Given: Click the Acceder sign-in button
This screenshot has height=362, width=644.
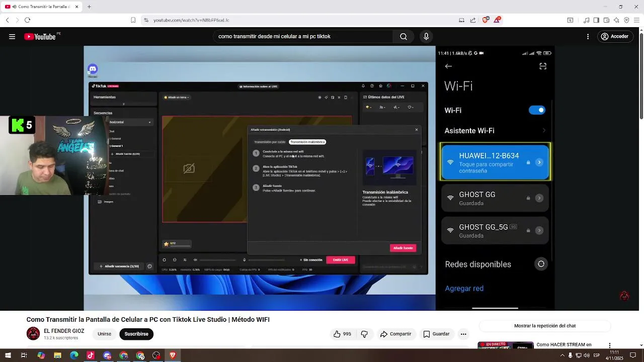Looking at the screenshot, I should pyautogui.click(x=614, y=37).
